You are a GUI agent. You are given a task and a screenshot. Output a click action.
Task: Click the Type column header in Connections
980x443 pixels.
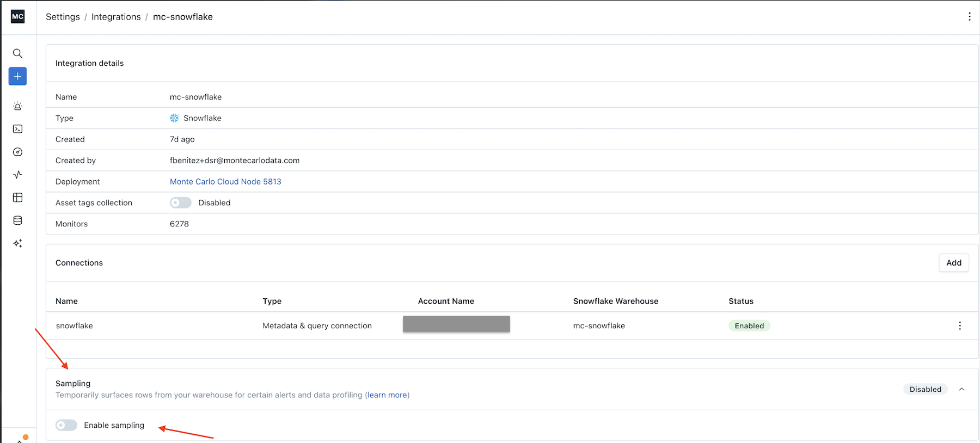coord(272,301)
